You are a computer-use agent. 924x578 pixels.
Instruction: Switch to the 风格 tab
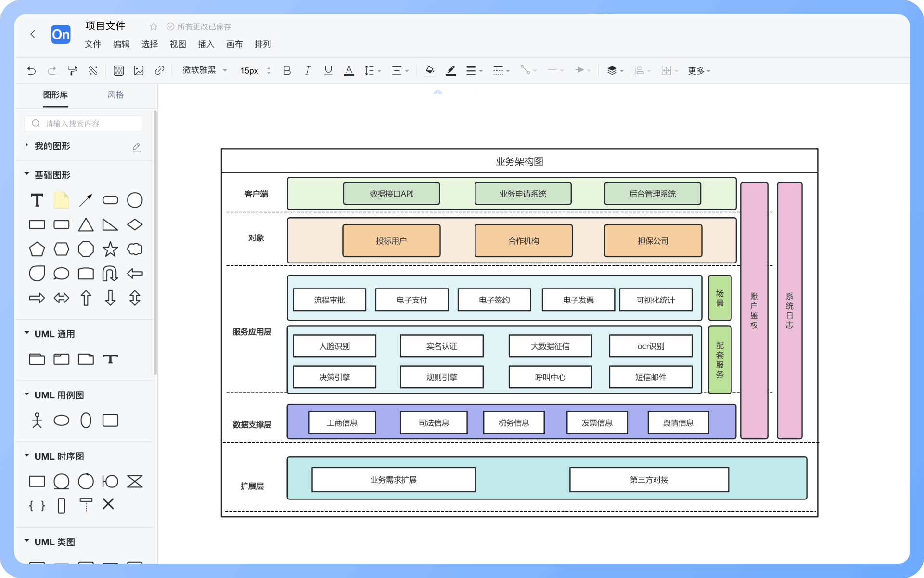pos(115,95)
